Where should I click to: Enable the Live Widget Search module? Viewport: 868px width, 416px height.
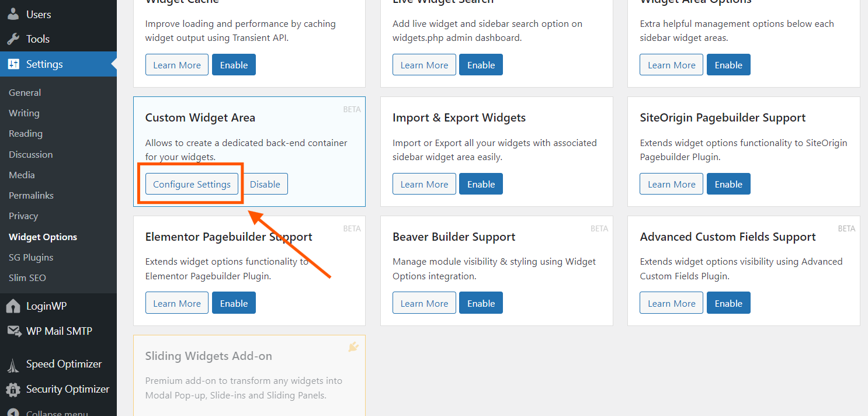481,65
